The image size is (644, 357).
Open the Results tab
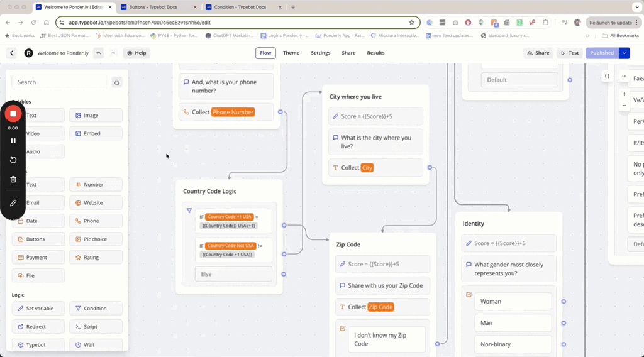375,53
